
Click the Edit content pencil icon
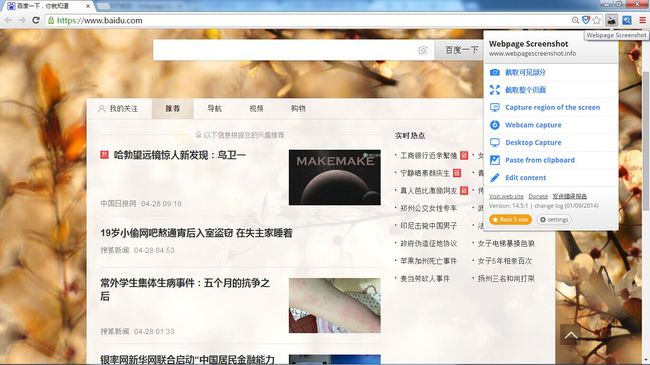495,178
